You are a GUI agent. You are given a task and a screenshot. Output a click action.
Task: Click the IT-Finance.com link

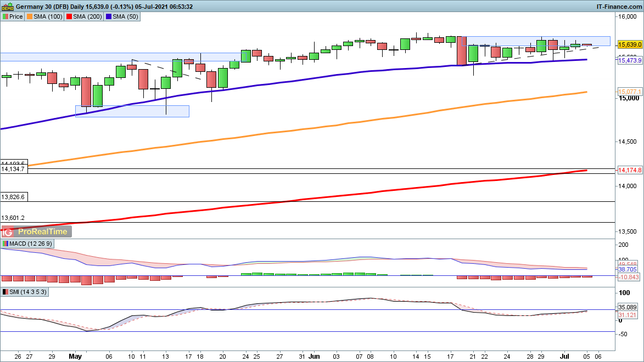[x=618, y=7]
